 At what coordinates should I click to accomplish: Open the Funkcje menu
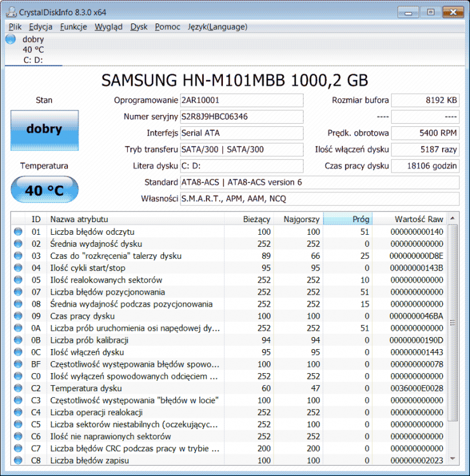pos(74,27)
